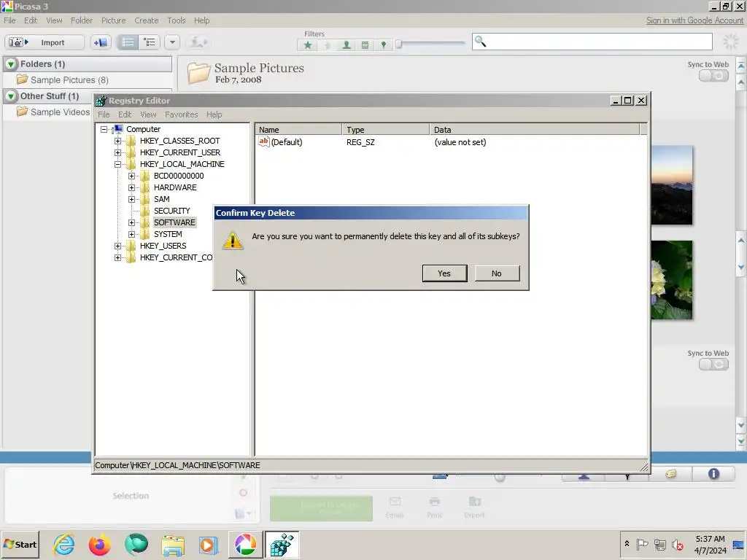The width and height of the screenshot is (747, 560).
Task: Click the muted volume tray icon
Action: coord(677,544)
